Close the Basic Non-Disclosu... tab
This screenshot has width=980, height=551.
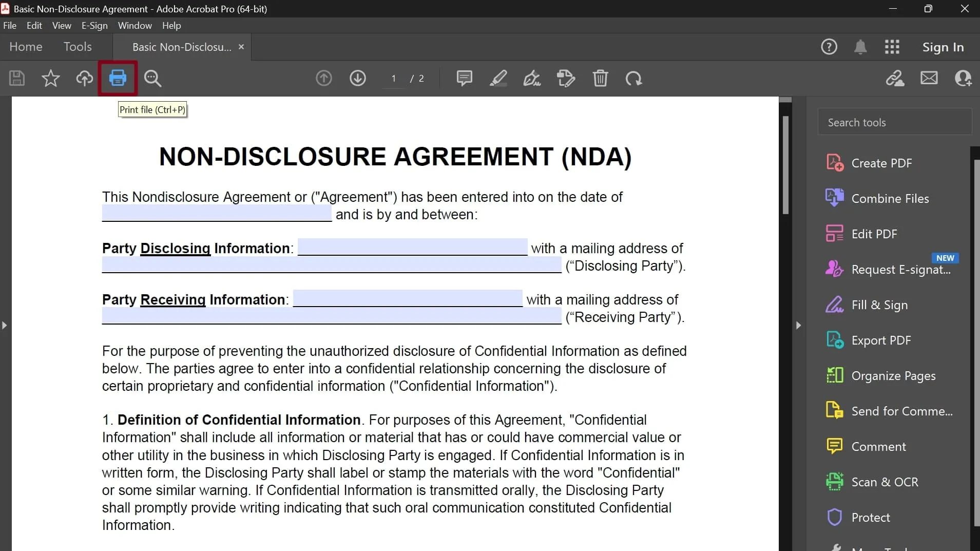tap(241, 47)
